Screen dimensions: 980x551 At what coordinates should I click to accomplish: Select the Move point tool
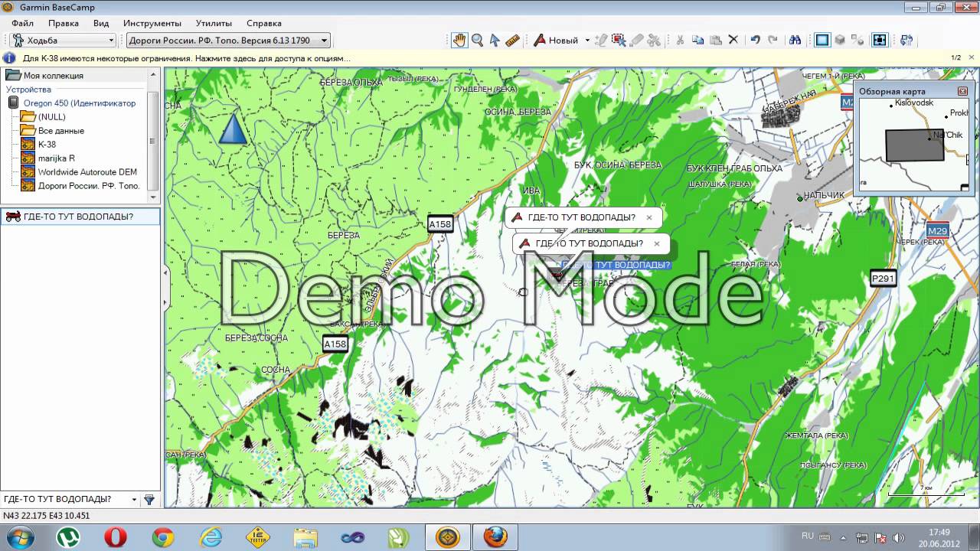(x=619, y=40)
